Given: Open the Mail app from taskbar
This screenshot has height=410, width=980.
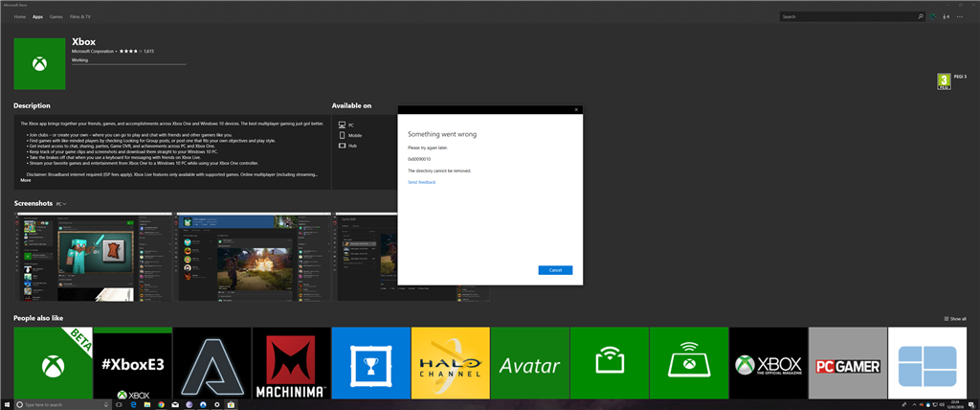Looking at the screenshot, I should (x=175, y=404).
